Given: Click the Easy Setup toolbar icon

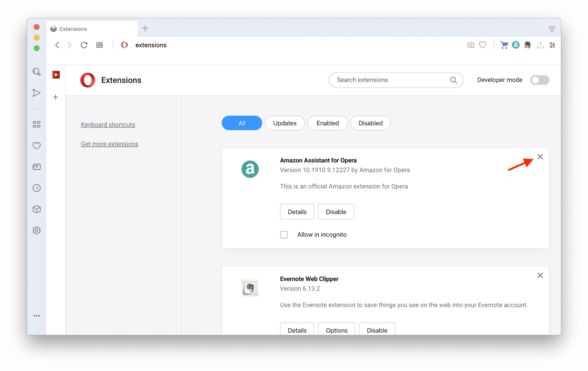Looking at the screenshot, I should tap(553, 45).
